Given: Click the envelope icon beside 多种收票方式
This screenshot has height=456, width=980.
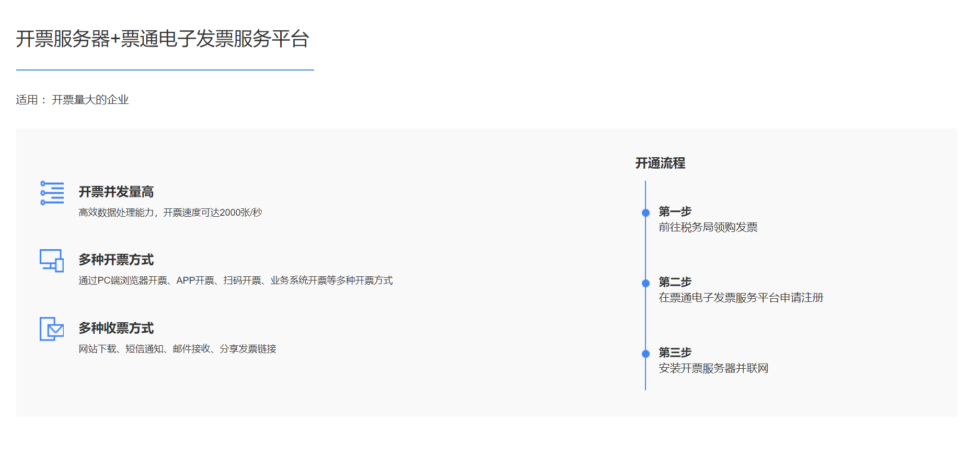Looking at the screenshot, I should tap(52, 329).
